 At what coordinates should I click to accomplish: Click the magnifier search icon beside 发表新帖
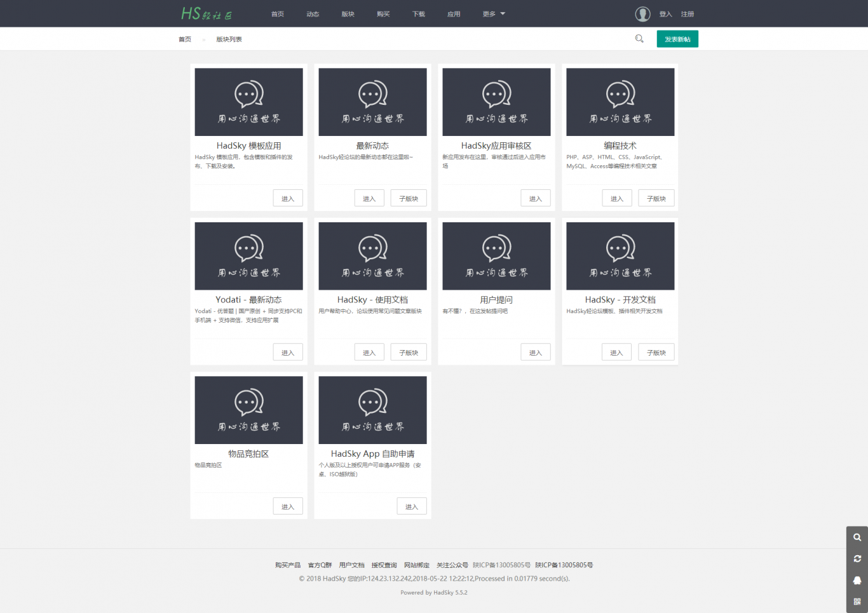tap(639, 39)
